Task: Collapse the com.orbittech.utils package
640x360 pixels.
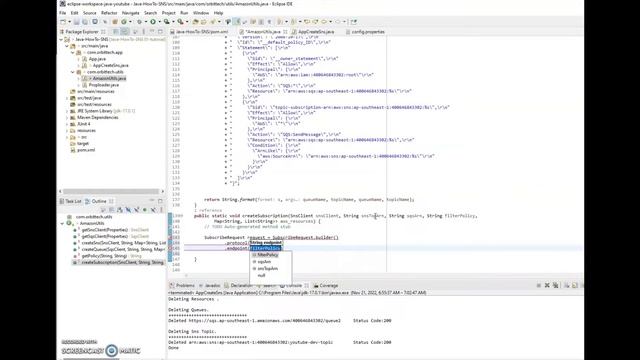Action: tap(73, 72)
